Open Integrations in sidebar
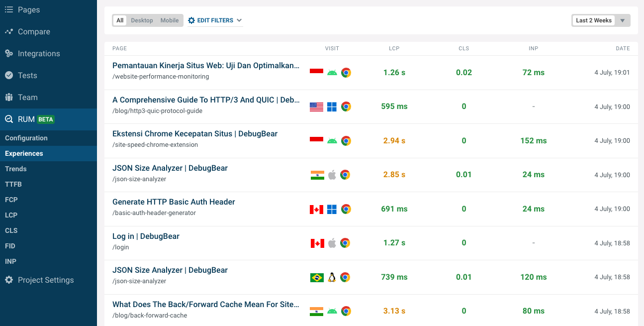 48,53
